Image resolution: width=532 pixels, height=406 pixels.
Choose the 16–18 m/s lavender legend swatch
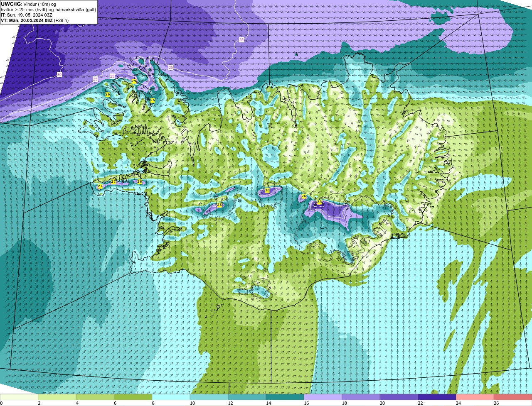coord(323,397)
